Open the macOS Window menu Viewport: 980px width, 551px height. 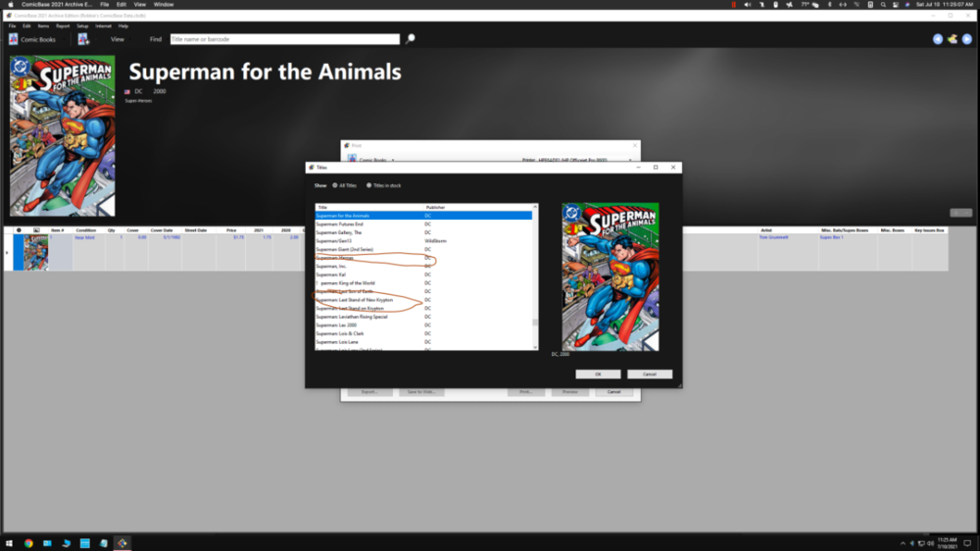[164, 4]
